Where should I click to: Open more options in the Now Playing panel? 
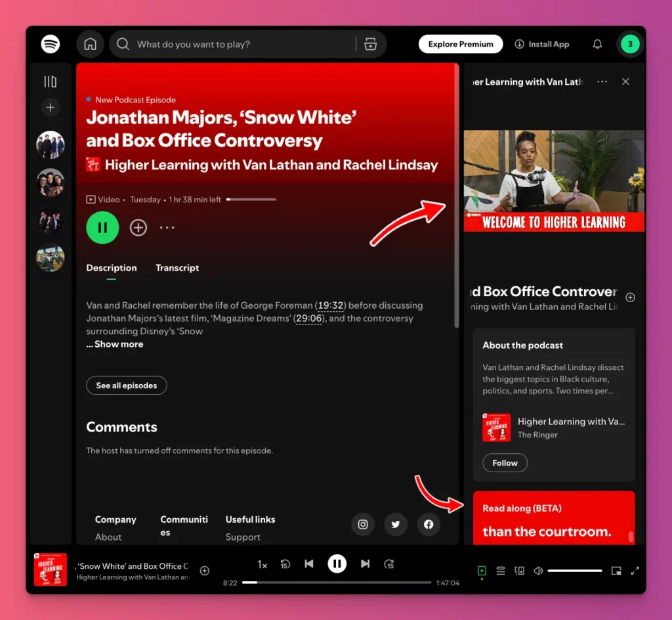click(x=602, y=81)
